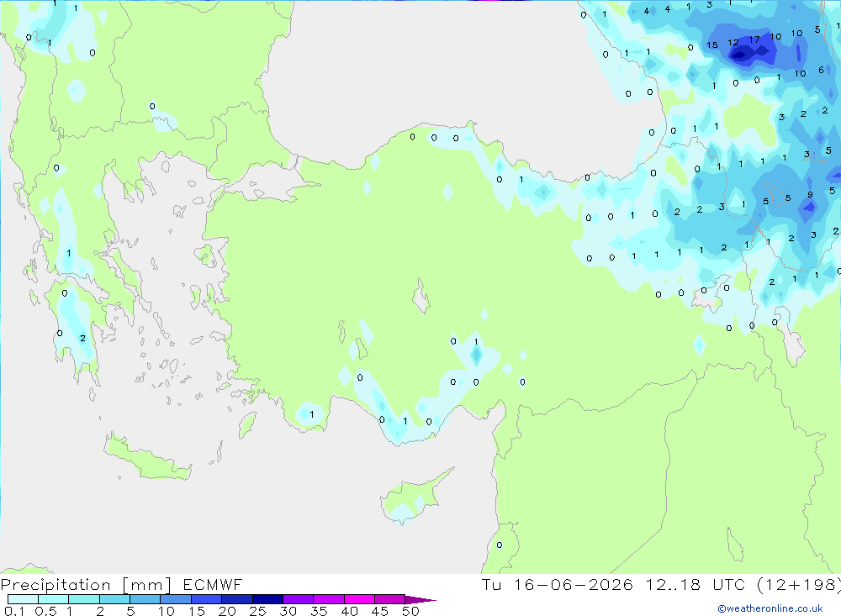841x616 pixels.
Task: Click the '9' precipitation value in eastern Turkey
Action: (810, 195)
